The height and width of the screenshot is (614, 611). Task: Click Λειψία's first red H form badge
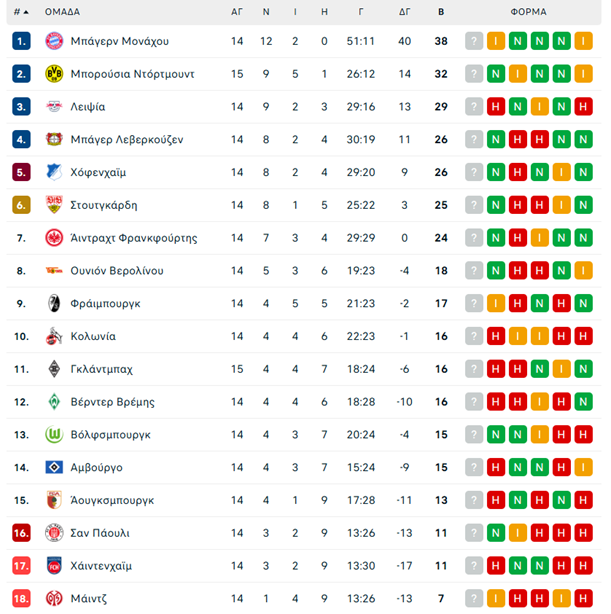(x=495, y=107)
